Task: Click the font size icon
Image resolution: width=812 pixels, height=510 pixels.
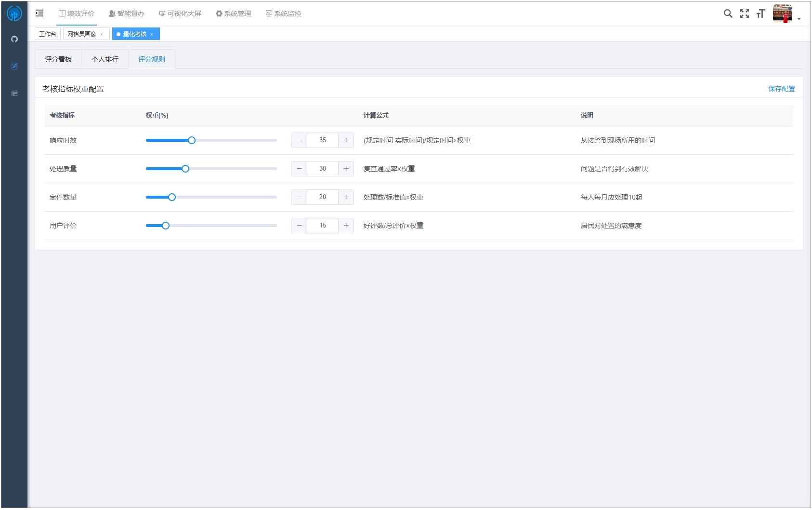Action: [x=760, y=13]
